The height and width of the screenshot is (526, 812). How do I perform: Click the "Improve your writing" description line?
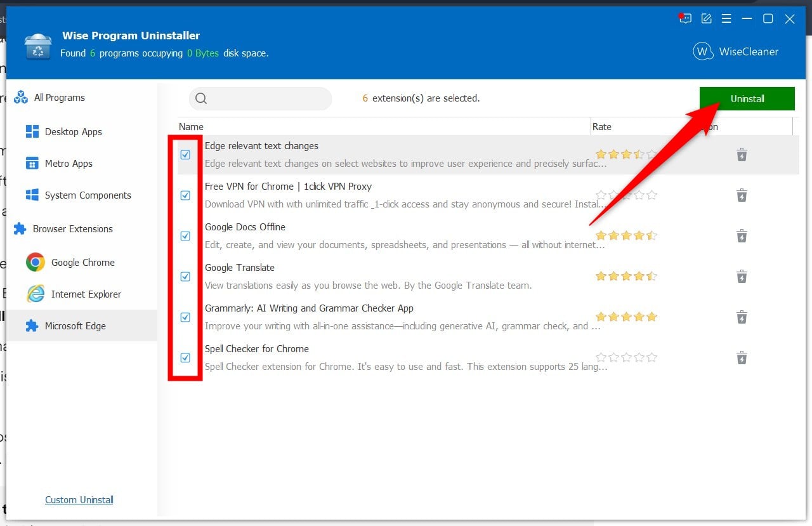403,326
